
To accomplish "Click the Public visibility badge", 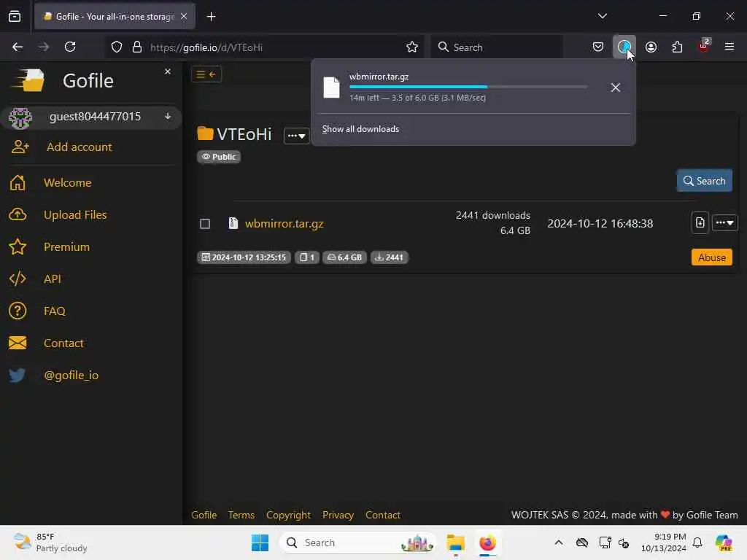I will coord(219,157).
